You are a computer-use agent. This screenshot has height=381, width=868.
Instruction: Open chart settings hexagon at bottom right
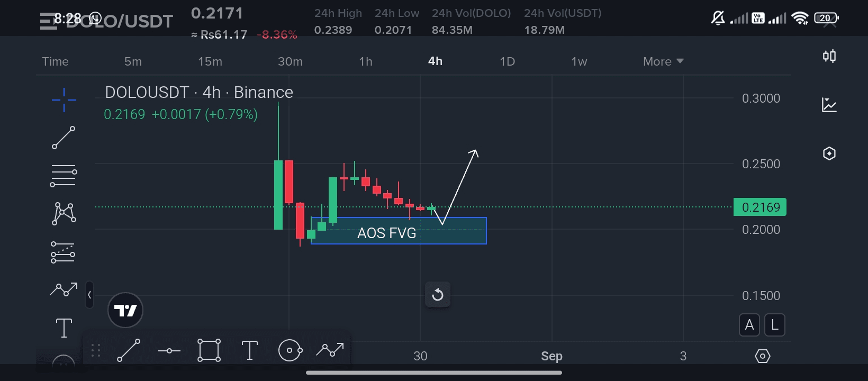(762, 356)
